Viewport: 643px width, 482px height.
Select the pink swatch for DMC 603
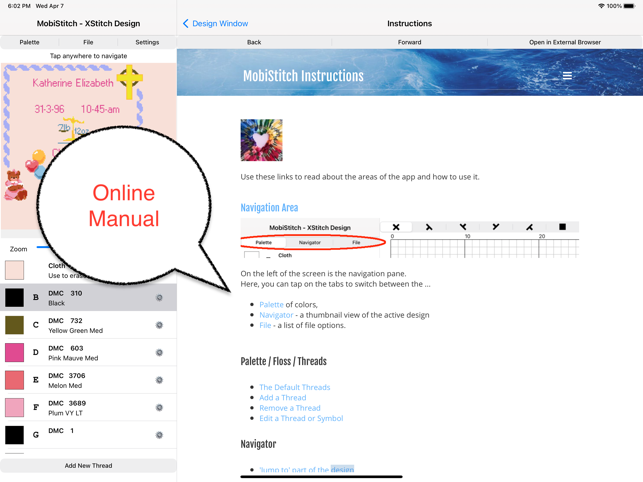pyautogui.click(x=14, y=353)
